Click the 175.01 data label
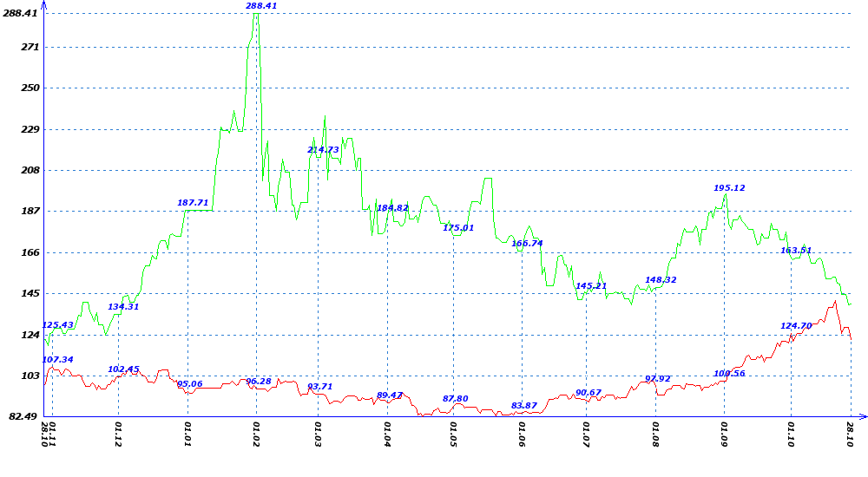The image size is (868, 477). [458, 228]
